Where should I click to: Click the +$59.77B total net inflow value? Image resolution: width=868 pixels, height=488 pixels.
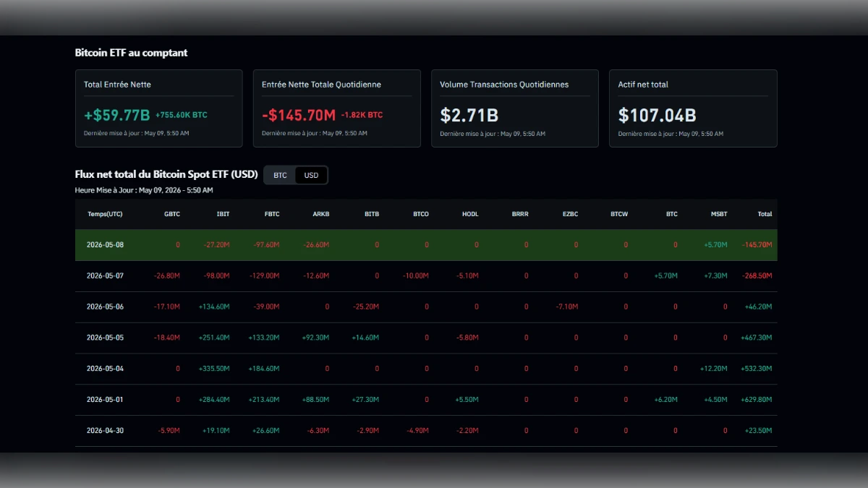[x=117, y=115]
